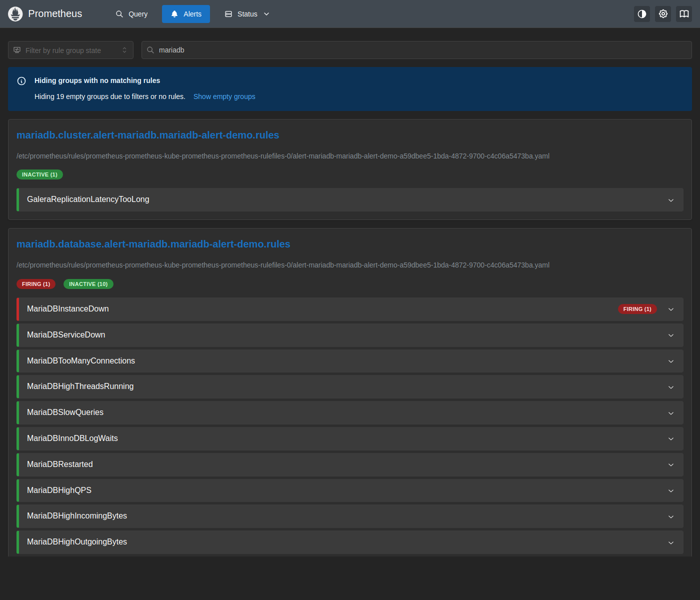
Task: Expand the MariaDBSlowQueries rule chevron
Action: pyautogui.click(x=671, y=413)
